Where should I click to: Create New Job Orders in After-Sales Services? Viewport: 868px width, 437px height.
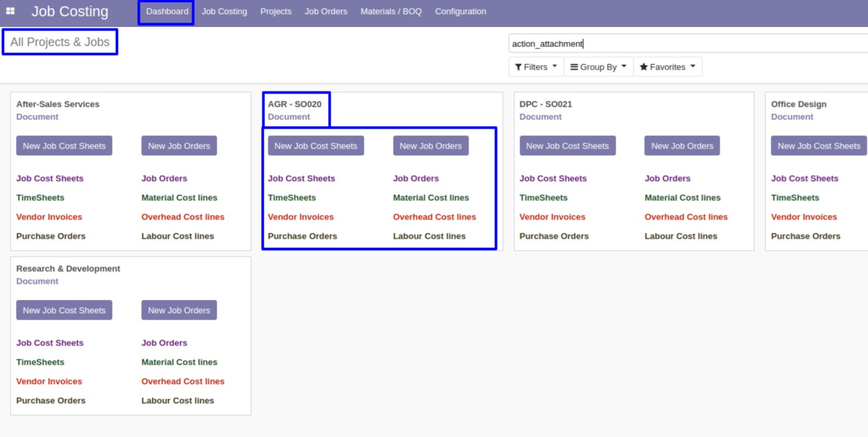click(179, 146)
